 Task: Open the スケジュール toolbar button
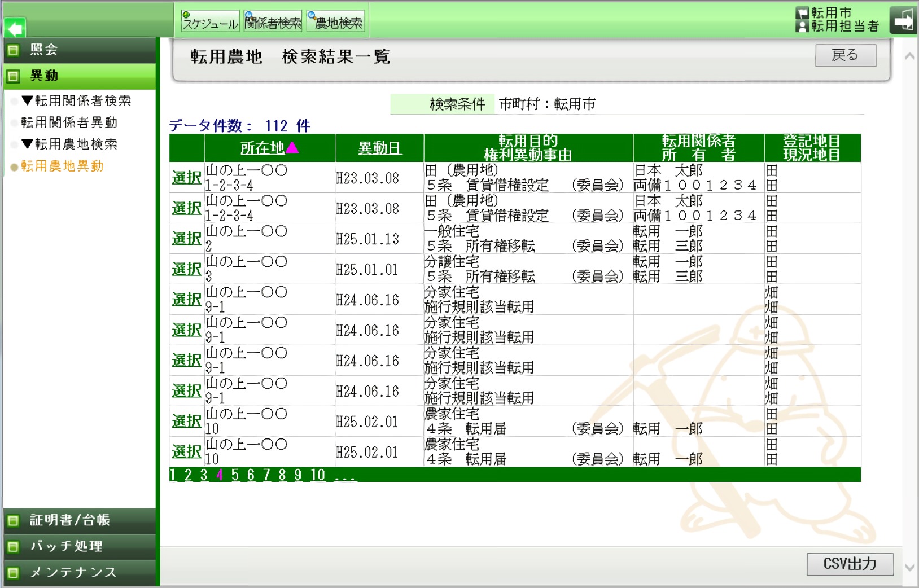(x=211, y=21)
